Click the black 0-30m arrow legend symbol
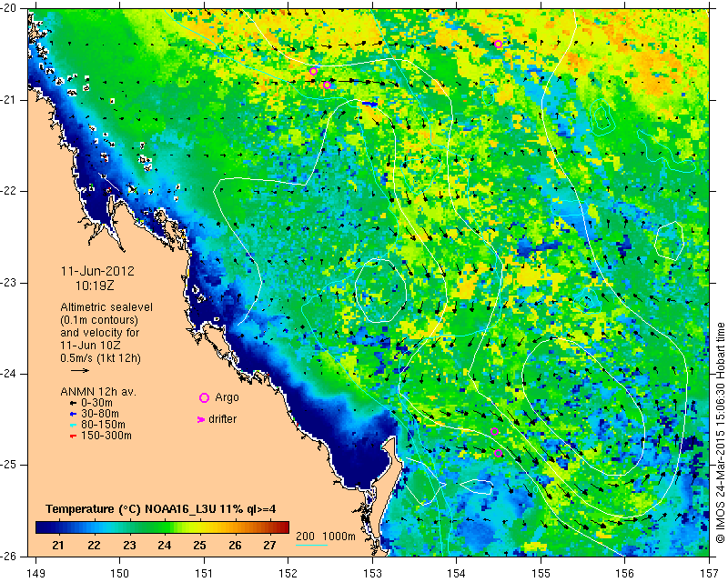The image size is (728, 582). (73, 404)
